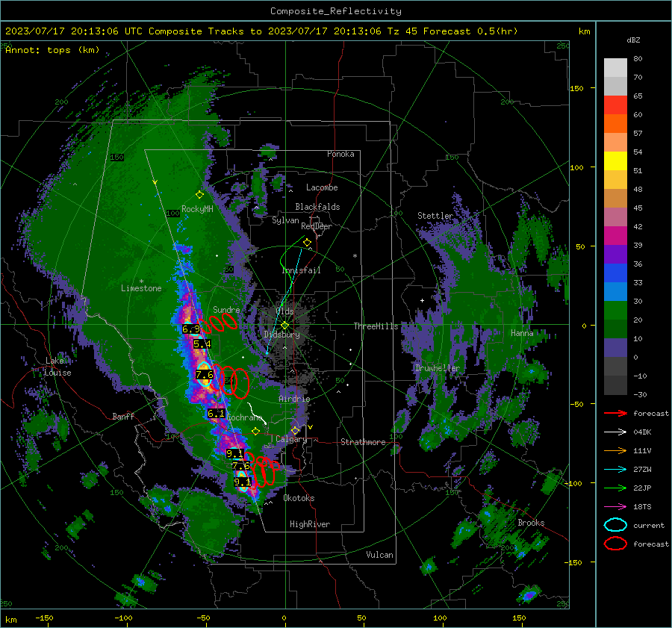Click the red forecast arrow legend icon
Image resolution: width=672 pixels, height=628 pixels.
click(x=615, y=413)
